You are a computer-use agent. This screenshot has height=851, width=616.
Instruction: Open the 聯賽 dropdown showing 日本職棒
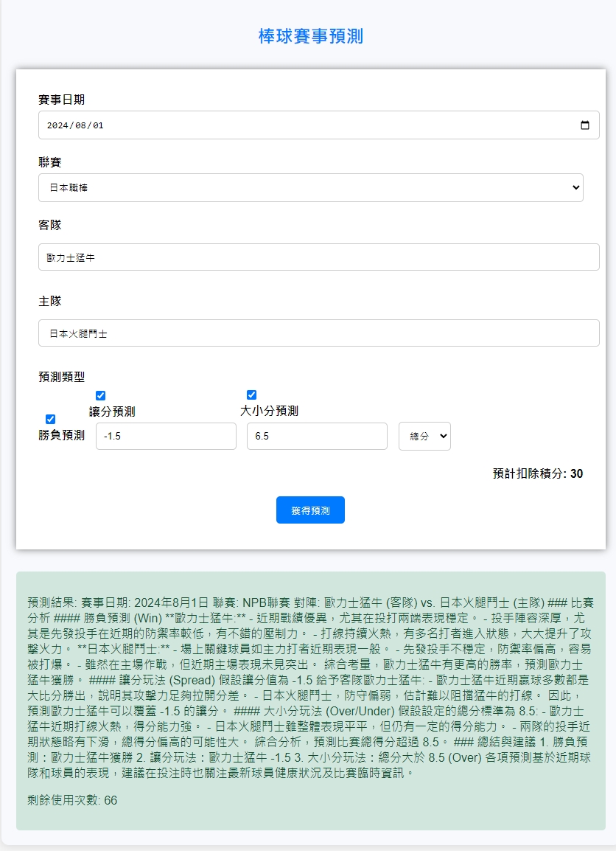tap(311, 188)
